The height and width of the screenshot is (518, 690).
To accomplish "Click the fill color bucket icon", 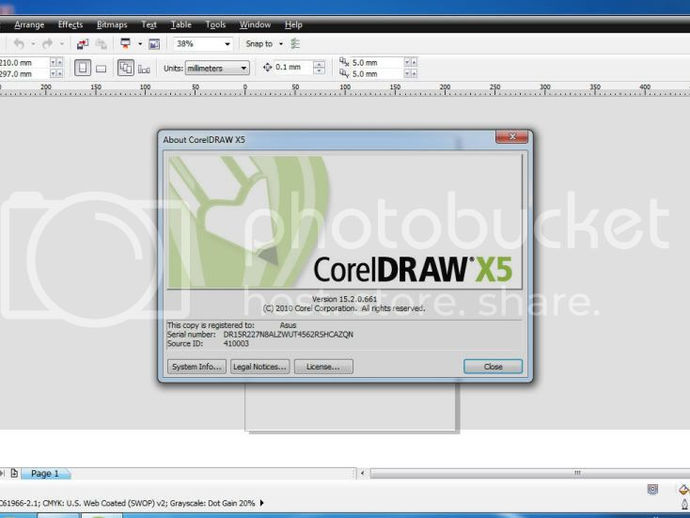I will (x=684, y=489).
